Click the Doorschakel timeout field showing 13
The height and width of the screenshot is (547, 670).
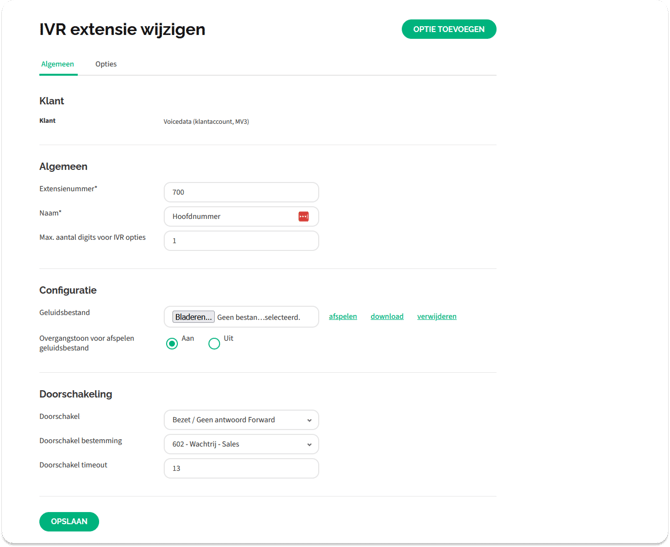pyautogui.click(x=241, y=468)
